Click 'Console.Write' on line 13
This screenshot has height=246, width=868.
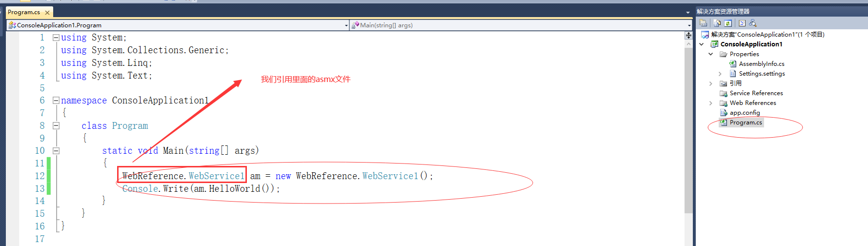(156, 189)
